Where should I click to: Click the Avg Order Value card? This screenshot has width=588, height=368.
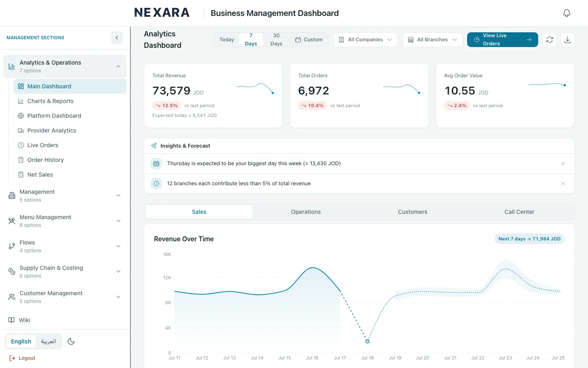(x=506, y=95)
